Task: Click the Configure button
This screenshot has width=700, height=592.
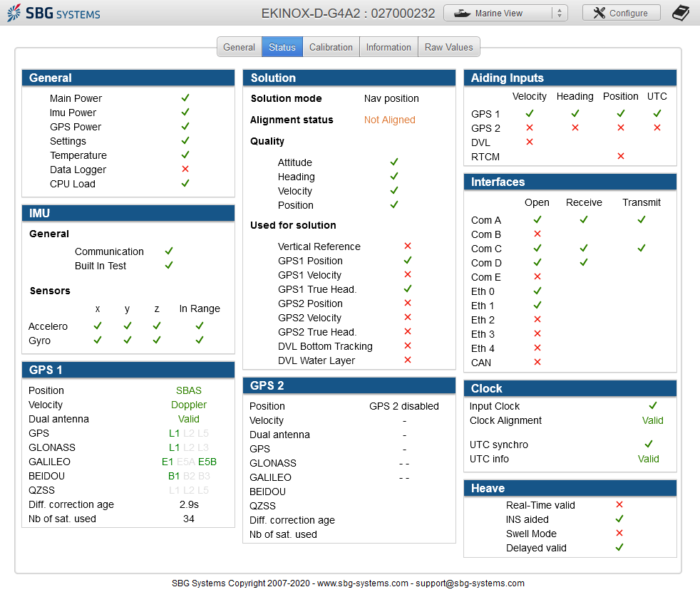Action: 622,13
